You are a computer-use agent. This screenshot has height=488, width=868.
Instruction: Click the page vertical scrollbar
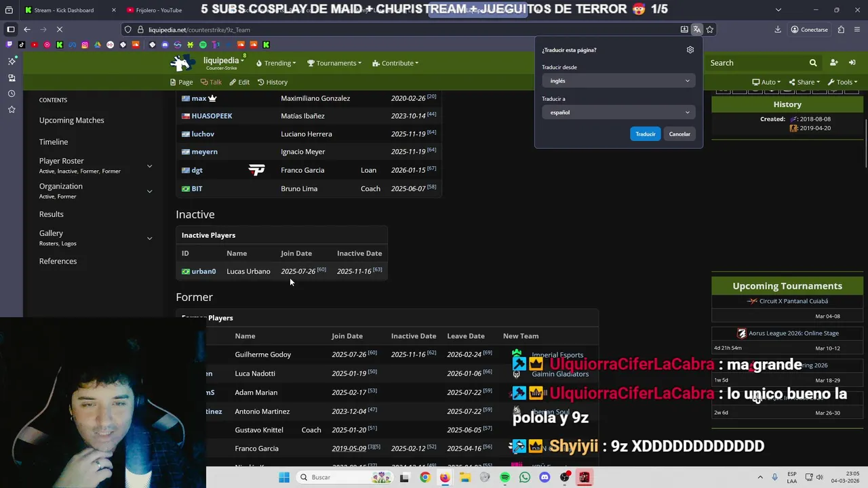click(865, 142)
